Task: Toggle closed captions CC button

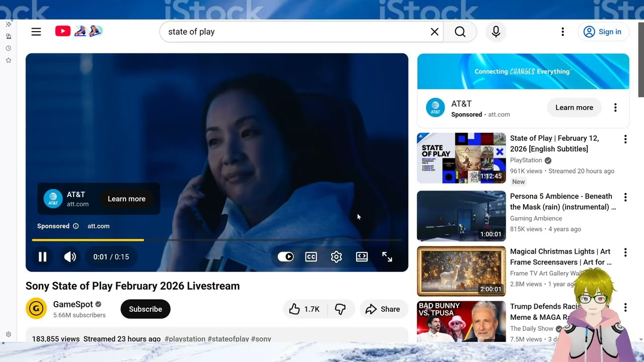Action: pyautogui.click(x=311, y=257)
